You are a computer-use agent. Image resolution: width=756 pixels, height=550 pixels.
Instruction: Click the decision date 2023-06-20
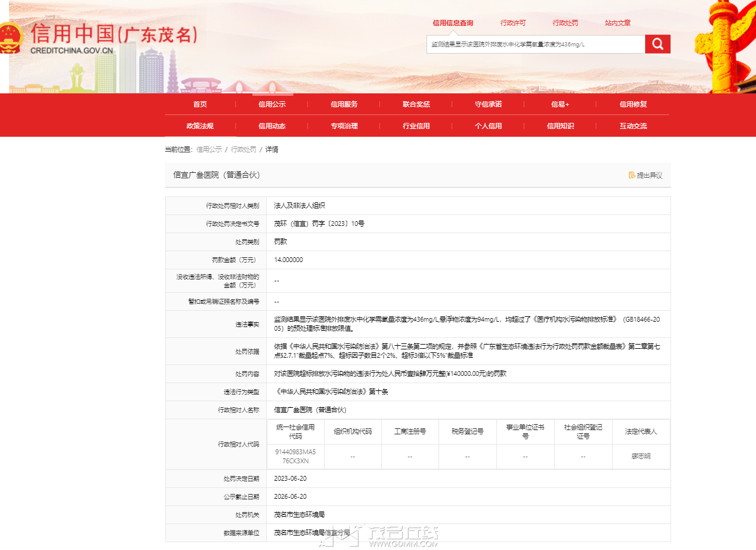(x=290, y=478)
